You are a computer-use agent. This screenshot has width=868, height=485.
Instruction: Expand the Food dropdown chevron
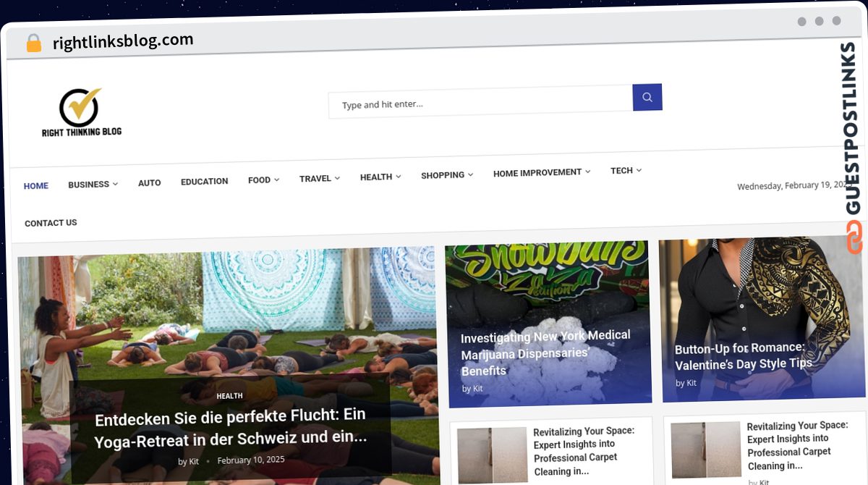(x=276, y=180)
